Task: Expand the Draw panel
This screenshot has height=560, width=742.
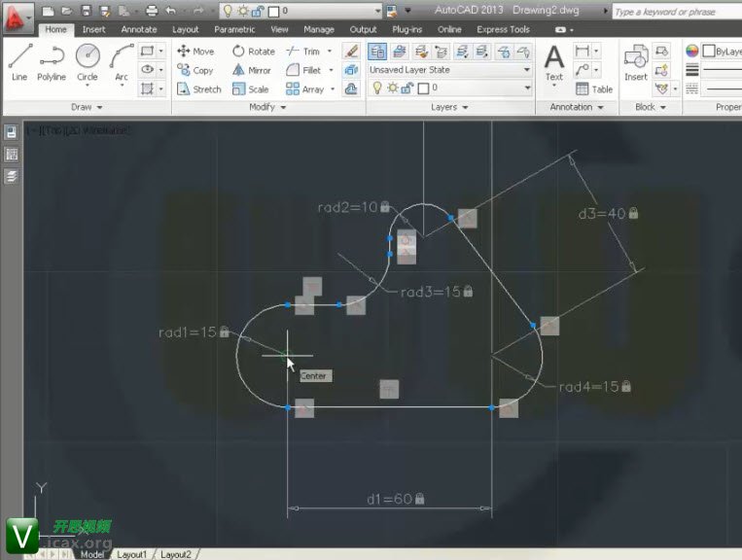Action: pos(88,107)
